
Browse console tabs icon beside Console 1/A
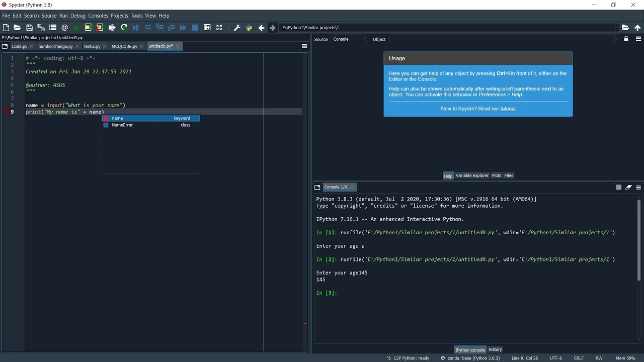coord(317,187)
